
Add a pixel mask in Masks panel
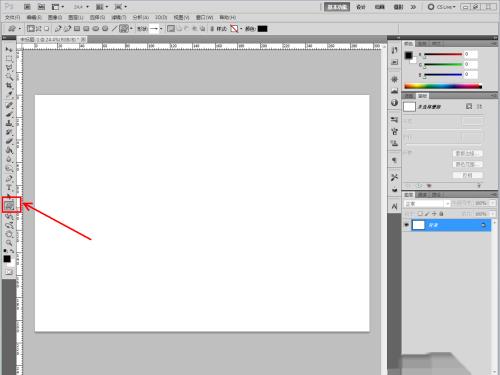pos(469,106)
